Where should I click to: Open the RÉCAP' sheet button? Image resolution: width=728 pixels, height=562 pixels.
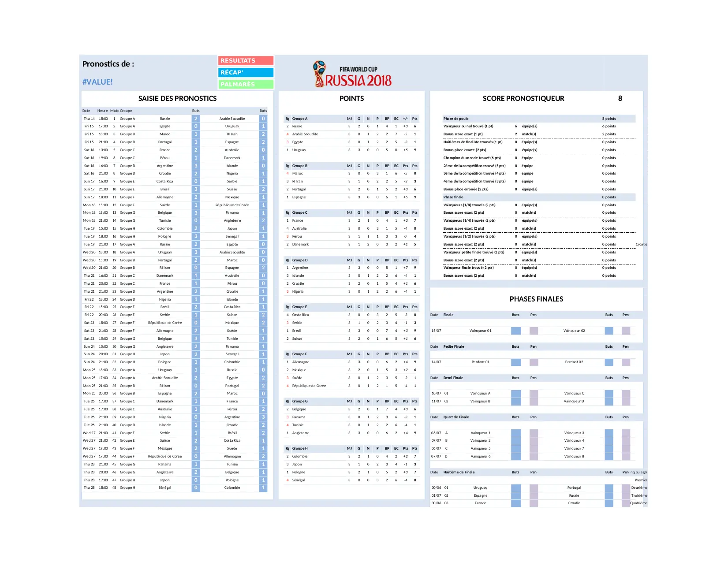[x=246, y=72]
